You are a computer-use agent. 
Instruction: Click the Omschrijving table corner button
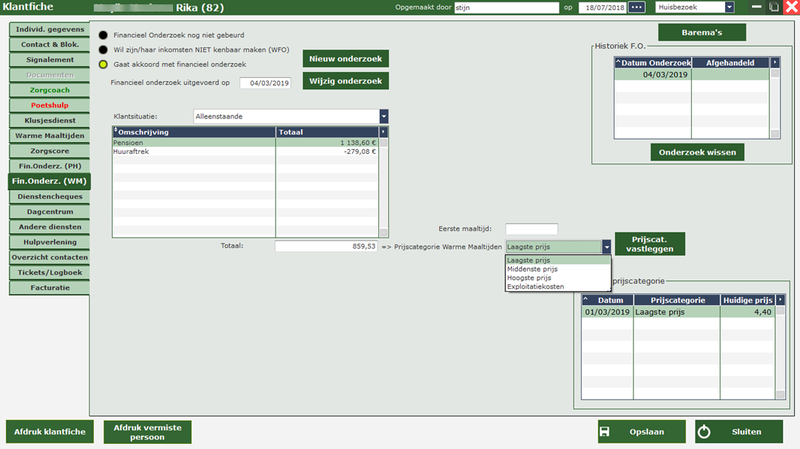click(383, 130)
